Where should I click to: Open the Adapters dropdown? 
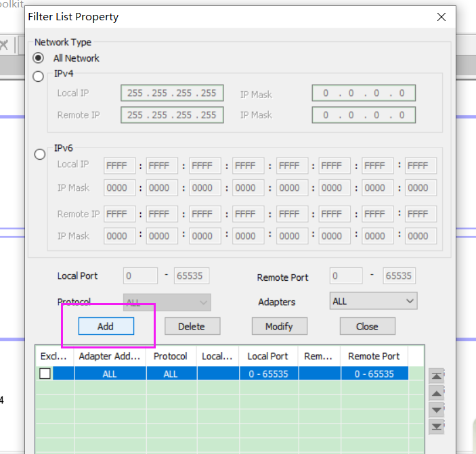click(373, 301)
